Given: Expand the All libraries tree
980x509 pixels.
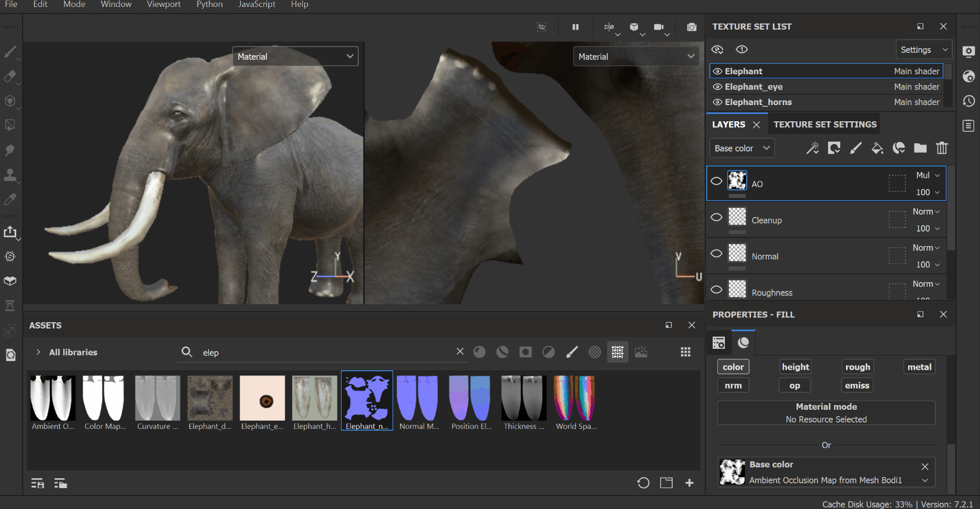Looking at the screenshot, I should click(x=38, y=352).
